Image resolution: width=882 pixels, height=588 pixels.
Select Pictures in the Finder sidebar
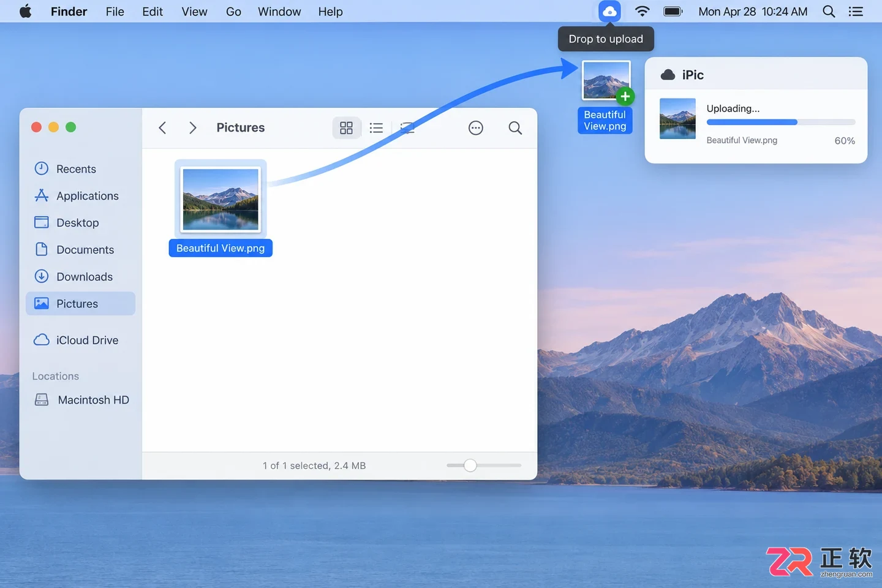click(x=80, y=303)
